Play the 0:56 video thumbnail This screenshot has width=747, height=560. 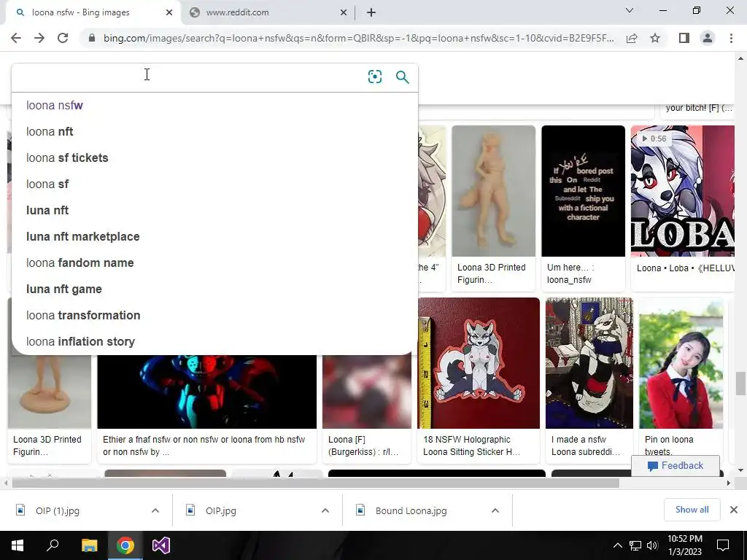click(x=682, y=191)
